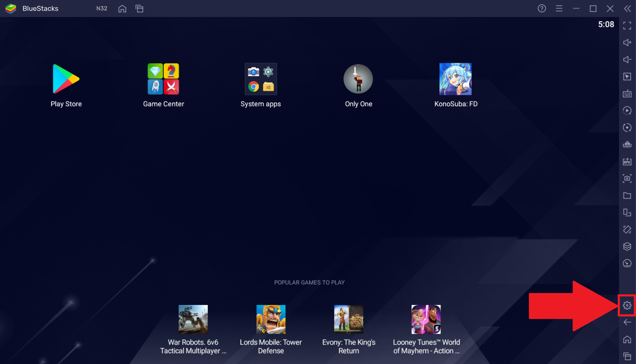636x364 pixels.
Task: Open Lords Mobile: Tower Defense thumbnail
Action: click(x=271, y=319)
